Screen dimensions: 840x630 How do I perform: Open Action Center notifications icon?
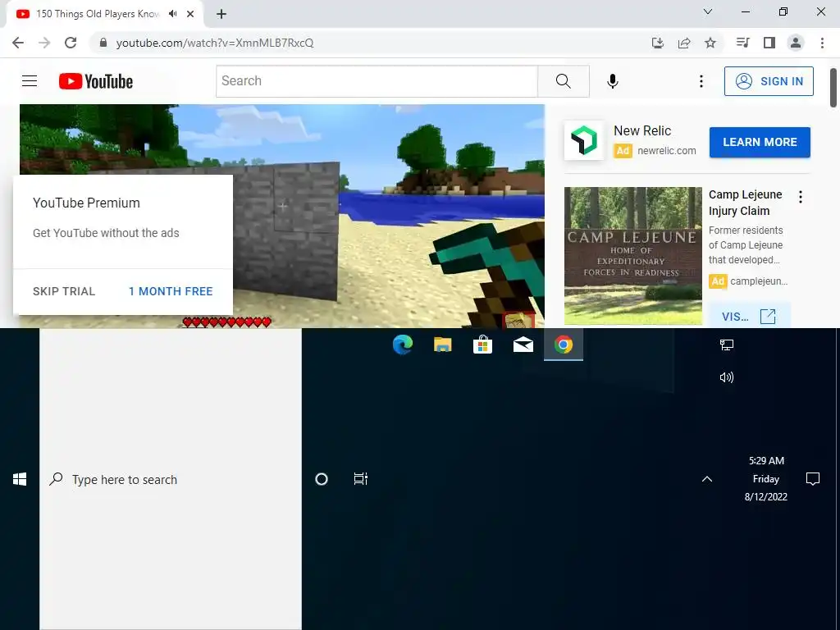coord(813,479)
